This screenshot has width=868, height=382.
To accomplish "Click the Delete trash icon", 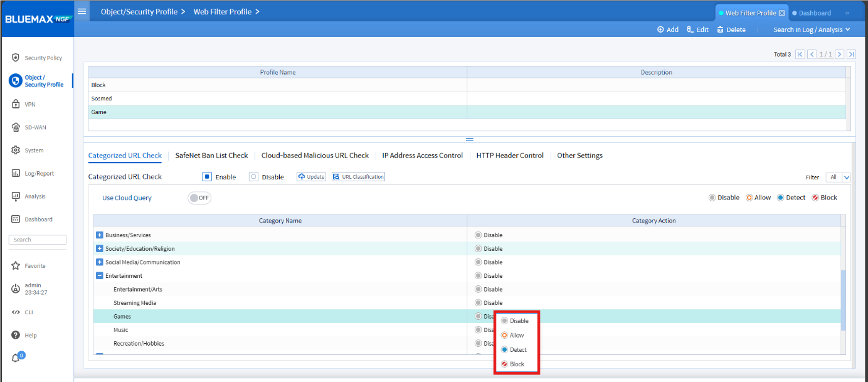I will [x=721, y=29].
